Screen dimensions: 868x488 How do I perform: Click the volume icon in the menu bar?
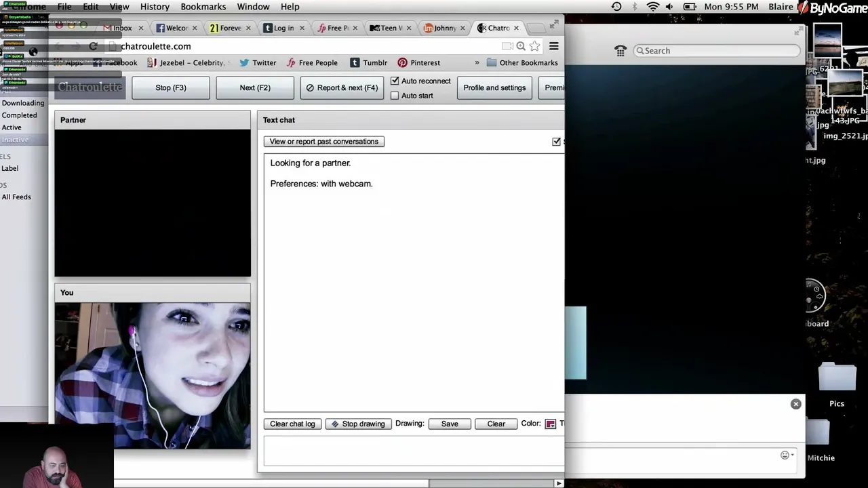(669, 7)
